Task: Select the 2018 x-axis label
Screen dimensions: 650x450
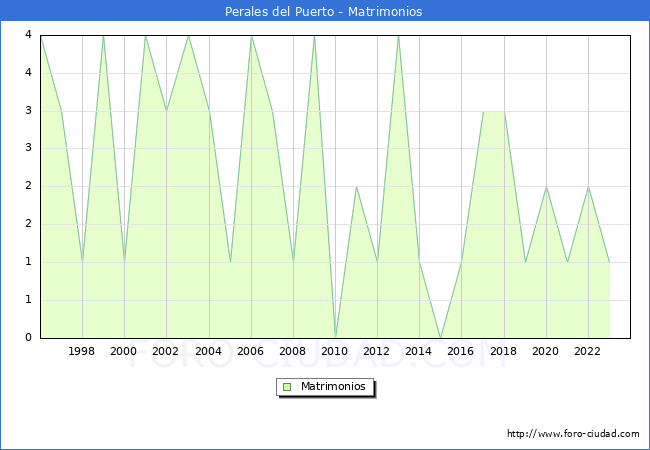Action: point(503,351)
